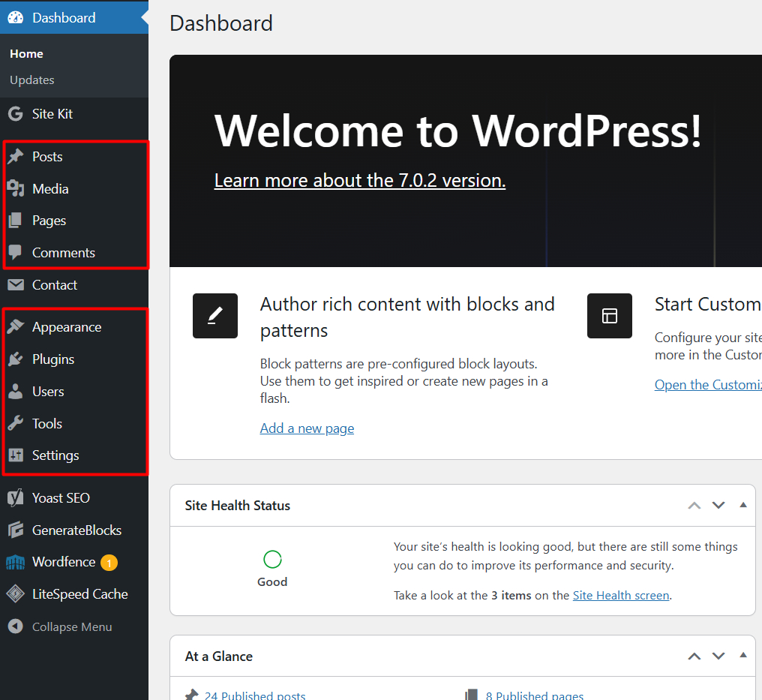Viewport: 762px width, 700px height.
Task: Collapse the Site Health Status panel
Action: pyautogui.click(x=743, y=505)
